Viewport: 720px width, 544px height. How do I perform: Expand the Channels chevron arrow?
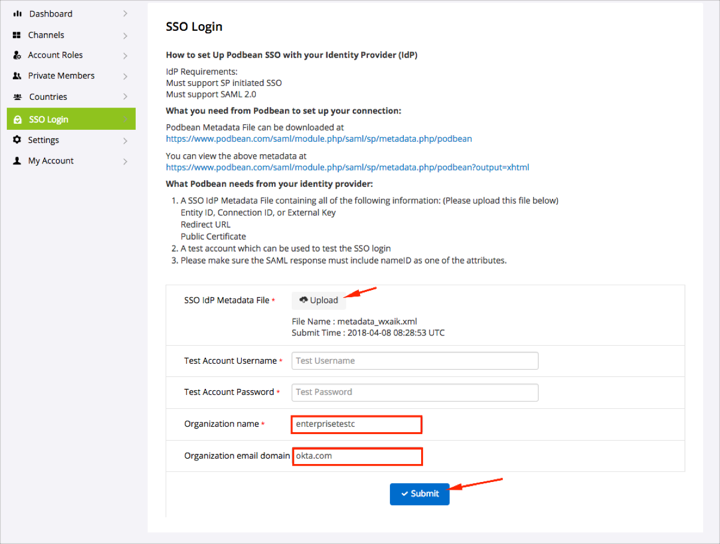[x=125, y=35]
